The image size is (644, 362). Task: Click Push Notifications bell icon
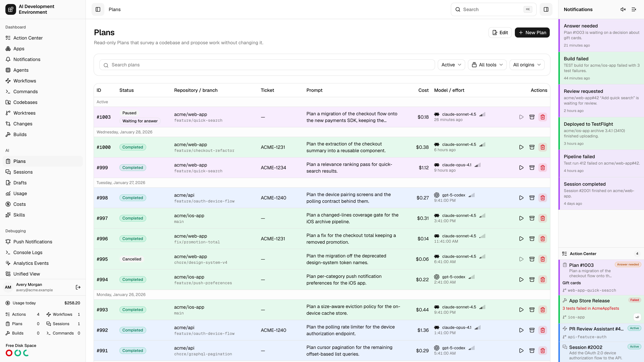8,242
